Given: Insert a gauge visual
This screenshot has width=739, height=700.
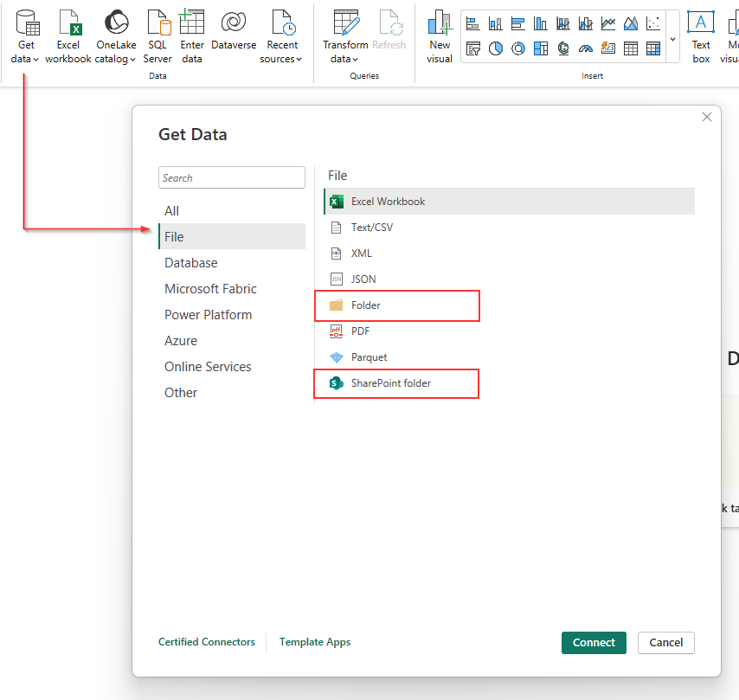Looking at the screenshot, I should click(586, 49).
